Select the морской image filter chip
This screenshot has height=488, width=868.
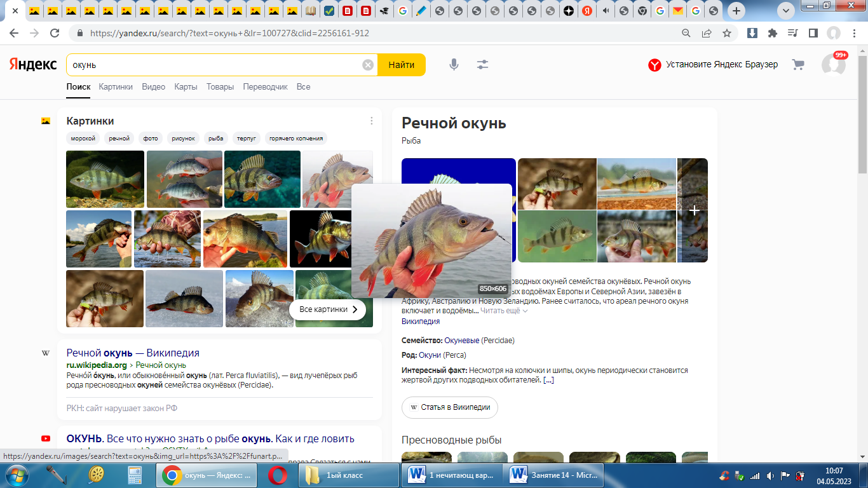click(83, 139)
